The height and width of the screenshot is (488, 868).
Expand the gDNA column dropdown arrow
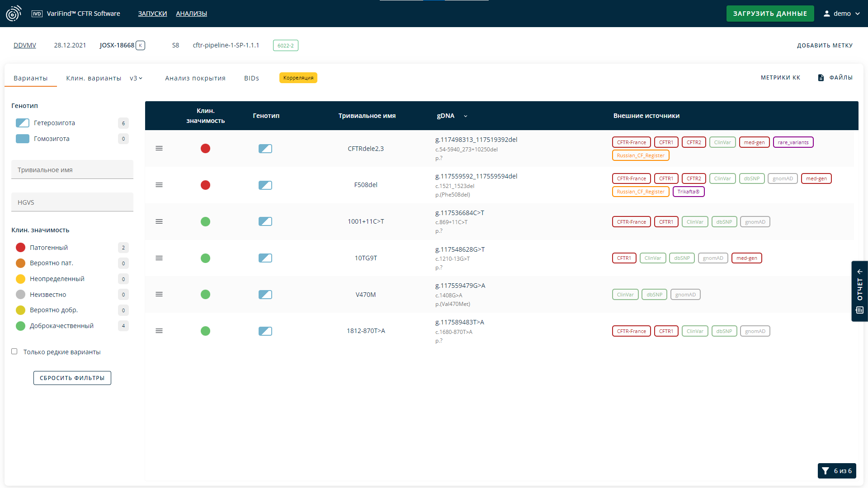click(x=466, y=116)
